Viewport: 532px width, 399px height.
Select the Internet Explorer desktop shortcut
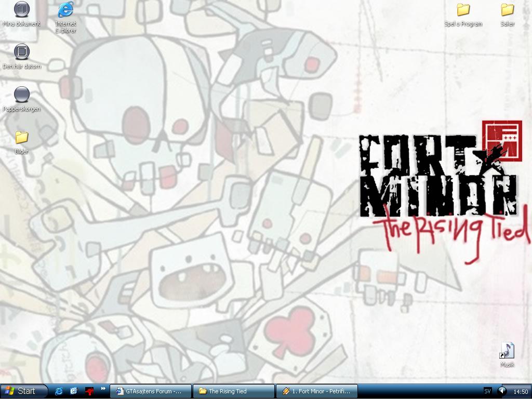(x=65, y=17)
